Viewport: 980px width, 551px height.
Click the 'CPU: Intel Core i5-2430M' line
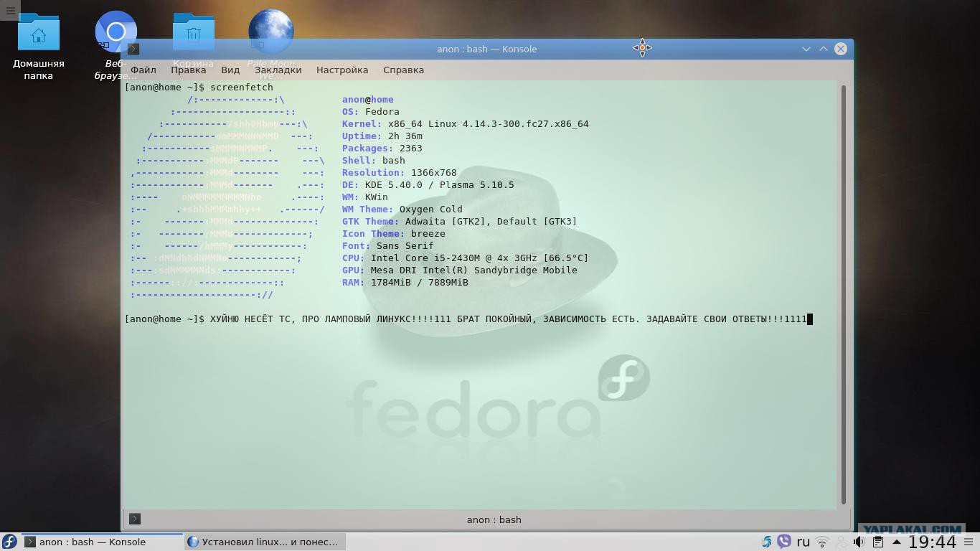tap(466, 258)
